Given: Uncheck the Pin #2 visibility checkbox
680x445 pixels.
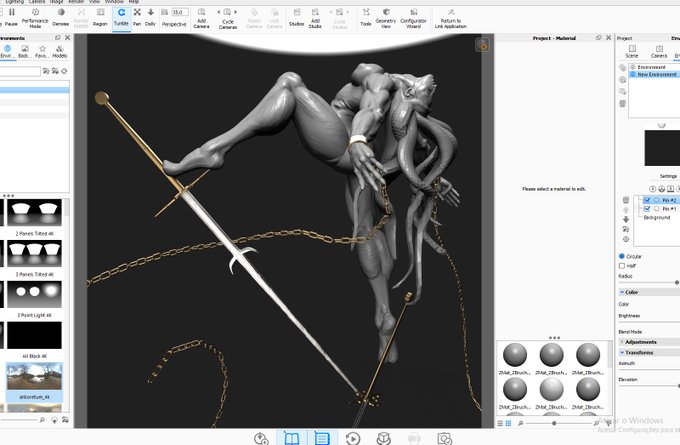Looking at the screenshot, I should [x=647, y=200].
